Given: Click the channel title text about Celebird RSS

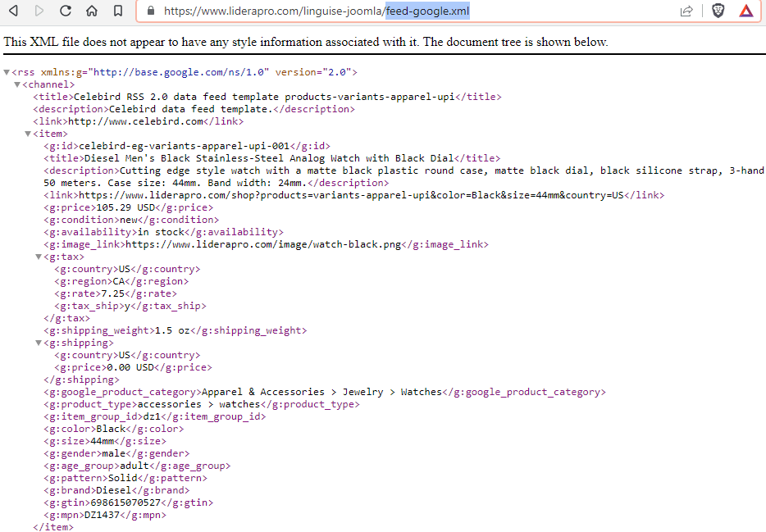Looking at the screenshot, I should [x=264, y=97].
